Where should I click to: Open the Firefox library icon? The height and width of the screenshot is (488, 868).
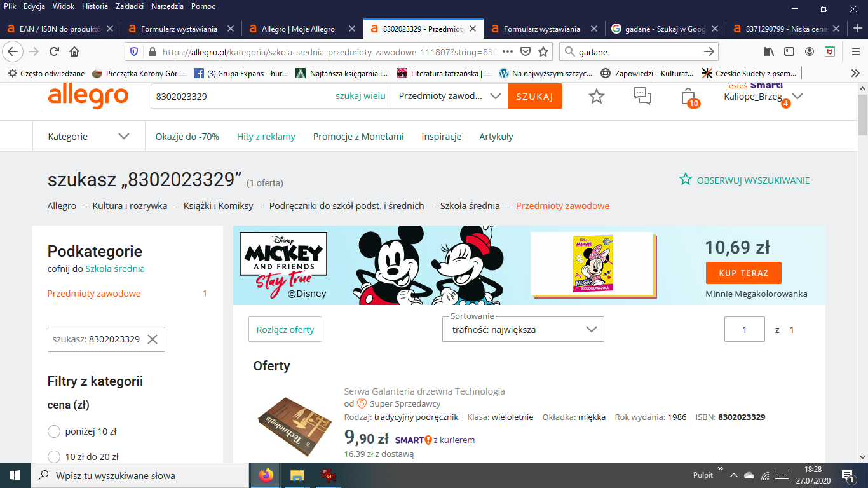coord(769,51)
